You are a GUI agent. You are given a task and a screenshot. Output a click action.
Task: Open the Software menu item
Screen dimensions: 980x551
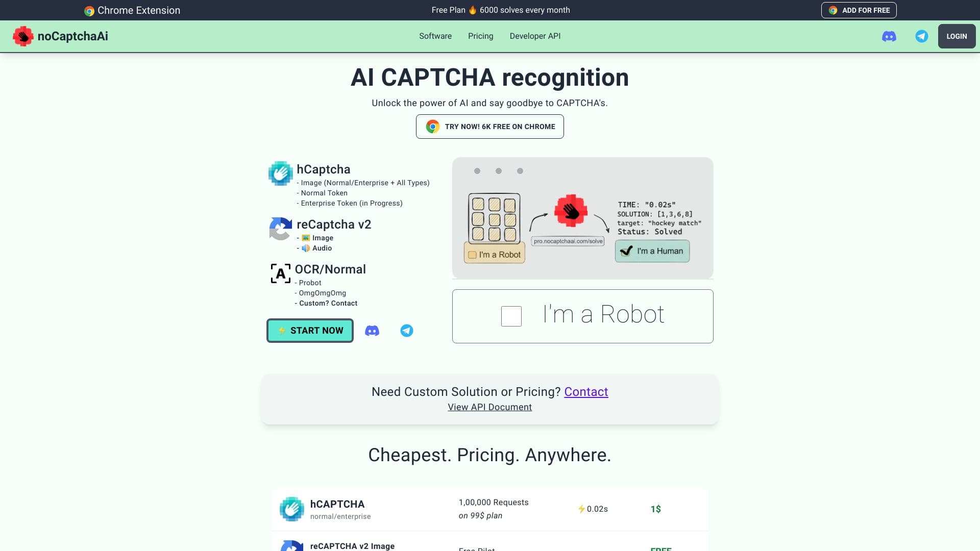(435, 36)
